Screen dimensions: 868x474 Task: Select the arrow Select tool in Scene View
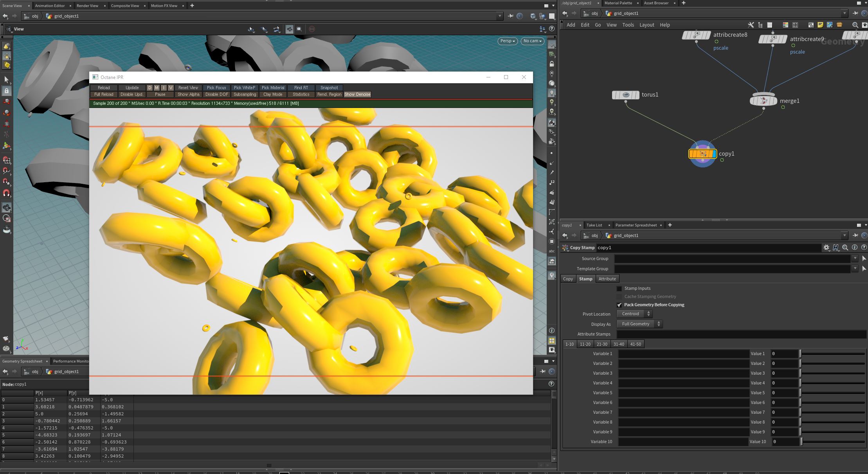click(x=7, y=80)
